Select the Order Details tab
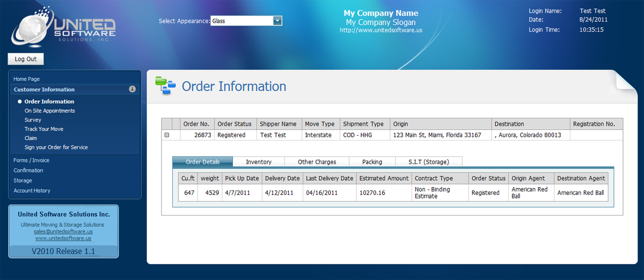This screenshot has width=644, height=280. [202, 161]
